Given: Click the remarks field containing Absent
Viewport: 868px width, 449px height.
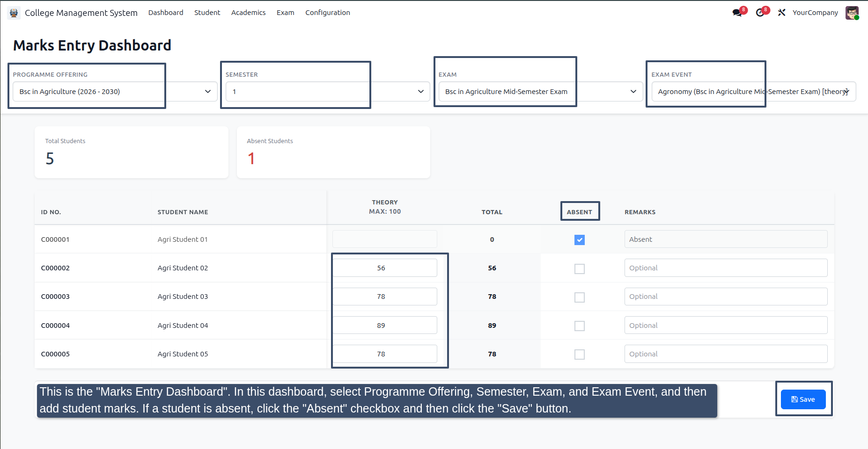Looking at the screenshot, I should coord(726,239).
